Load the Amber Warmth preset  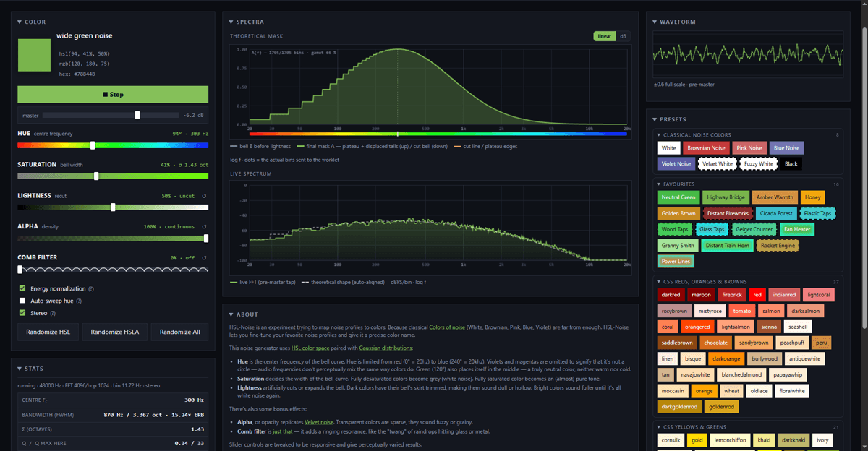[x=775, y=197]
